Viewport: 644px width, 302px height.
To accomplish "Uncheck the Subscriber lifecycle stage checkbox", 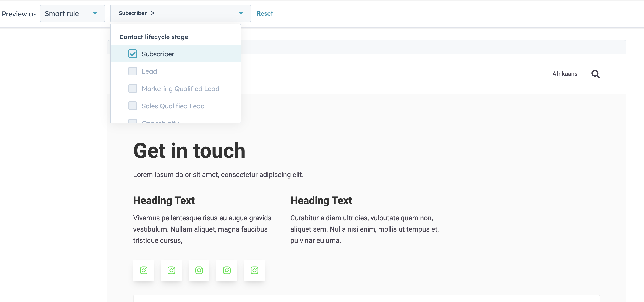I will (133, 54).
